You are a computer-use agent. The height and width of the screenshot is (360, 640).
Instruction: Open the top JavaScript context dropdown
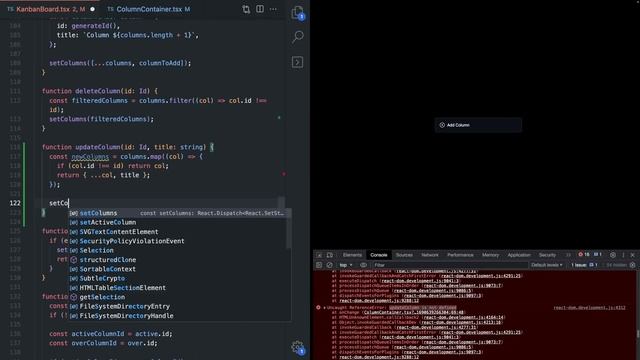coord(346,265)
